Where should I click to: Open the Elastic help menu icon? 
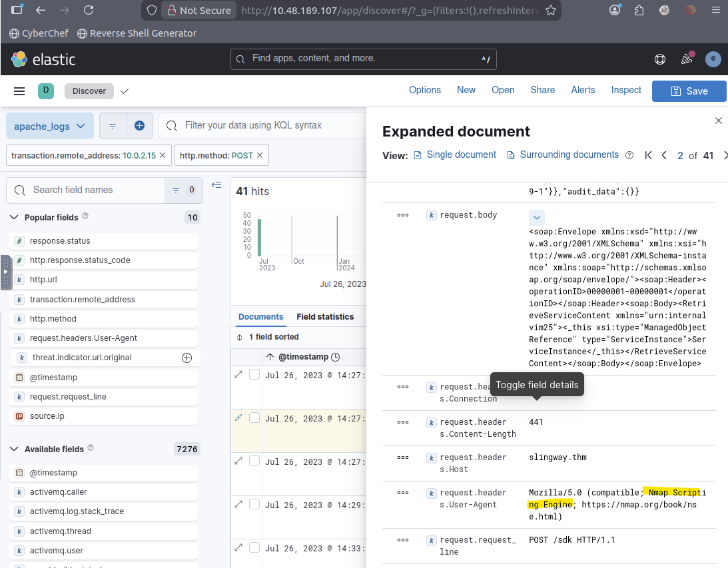click(x=659, y=59)
